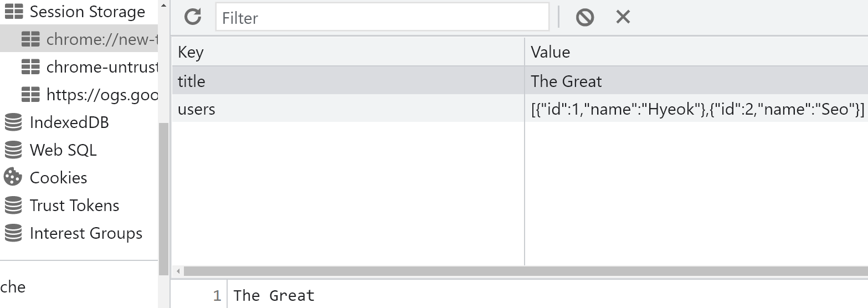This screenshot has width=868, height=308.
Task: Click the Web SQL database icon
Action: (x=13, y=150)
